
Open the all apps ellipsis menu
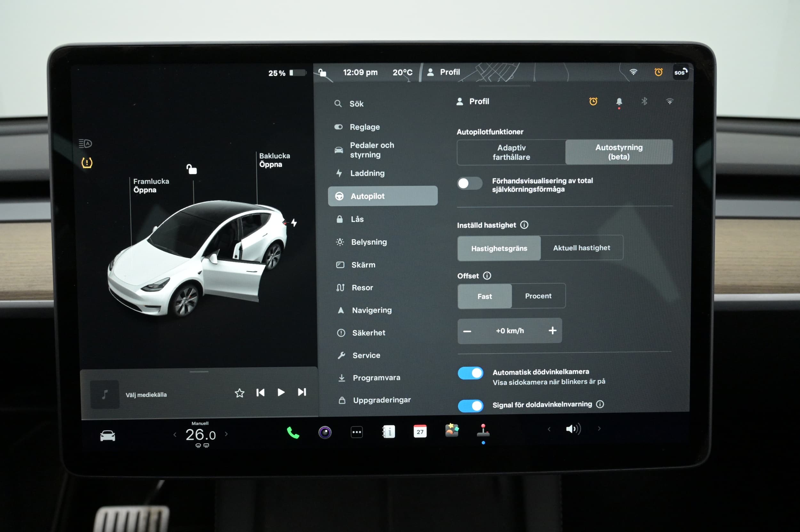[356, 432]
